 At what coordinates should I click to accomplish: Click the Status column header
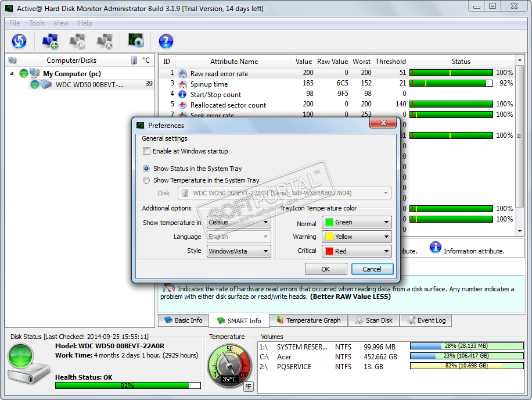[461, 62]
